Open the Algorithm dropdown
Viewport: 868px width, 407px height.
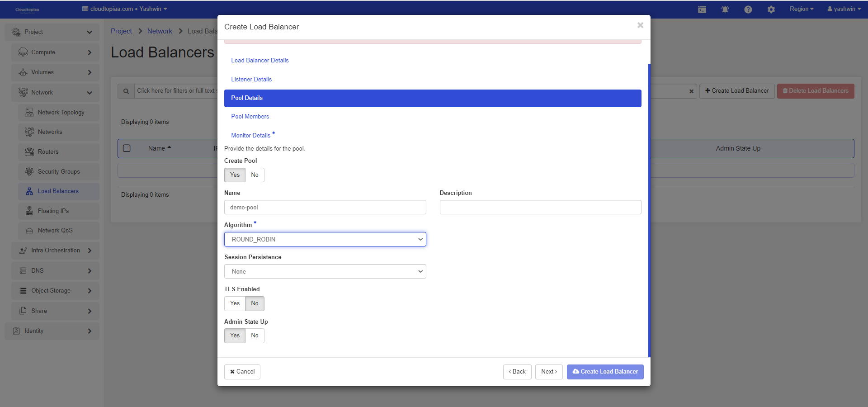(325, 239)
